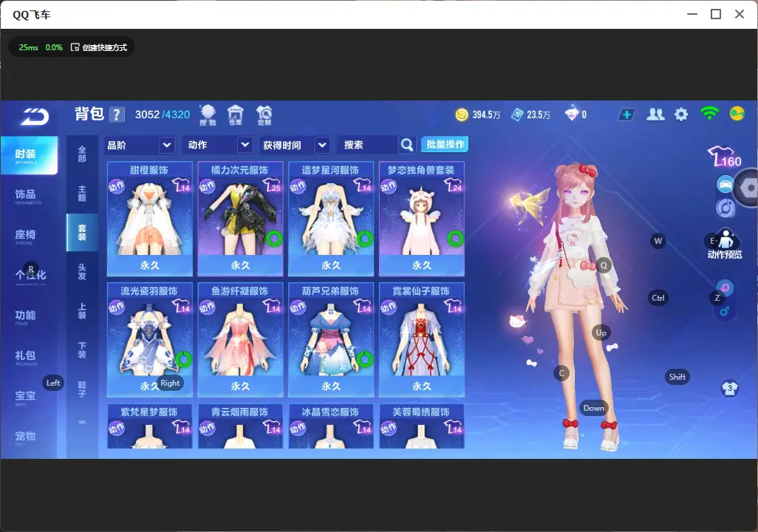This screenshot has height=532, width=758.
Task: Click the back arrow logo icon
Action: [x=34, y=117]
